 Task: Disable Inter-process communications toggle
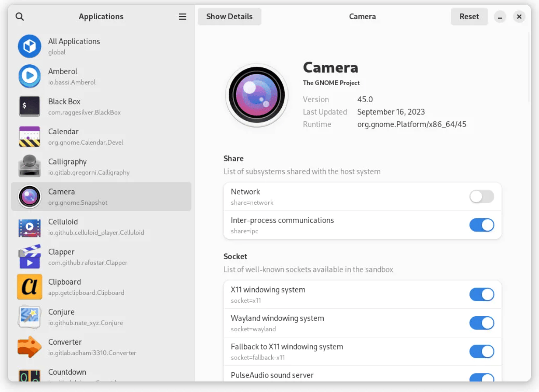481,225
